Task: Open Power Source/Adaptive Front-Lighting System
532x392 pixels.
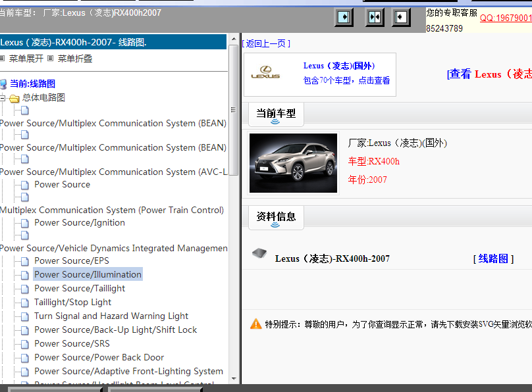Action: [x=128, y=372]
